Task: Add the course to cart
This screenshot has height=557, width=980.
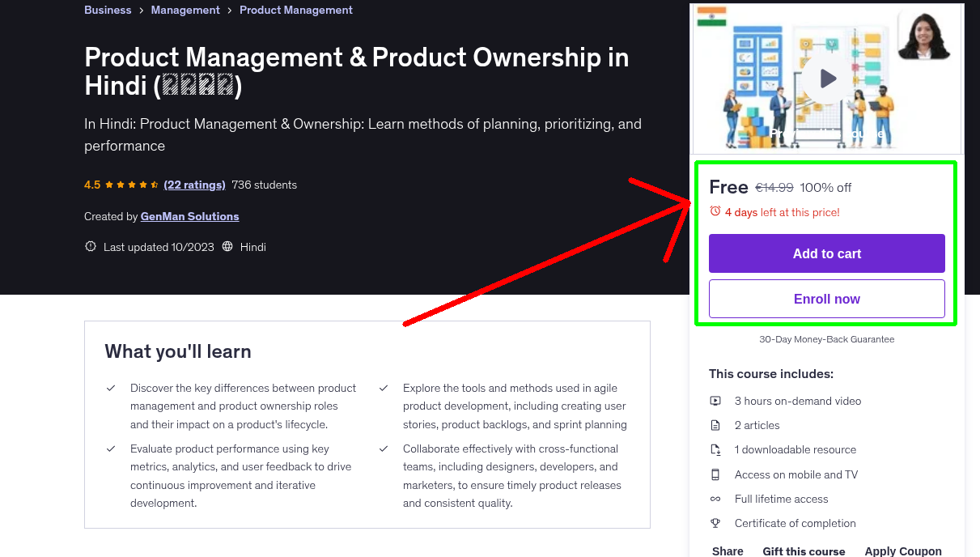Action: [x=826, y=253]
